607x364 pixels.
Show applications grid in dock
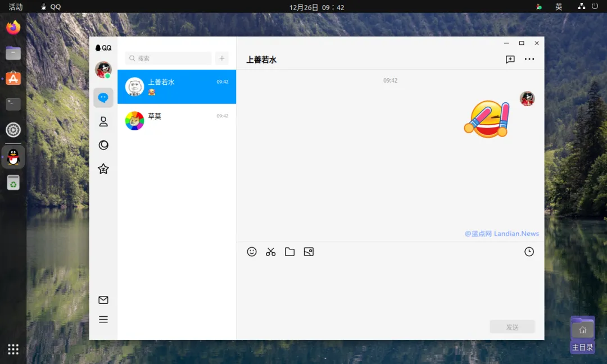click(x=13, y=349)
